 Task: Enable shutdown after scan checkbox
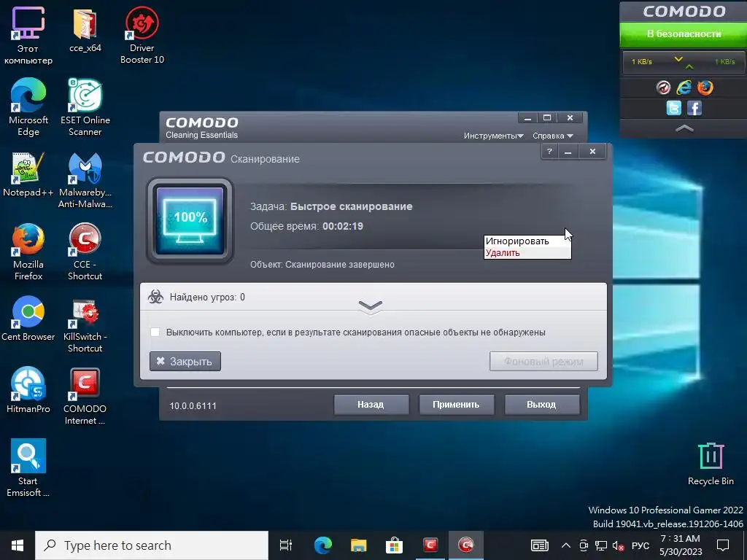coord(155,332)
